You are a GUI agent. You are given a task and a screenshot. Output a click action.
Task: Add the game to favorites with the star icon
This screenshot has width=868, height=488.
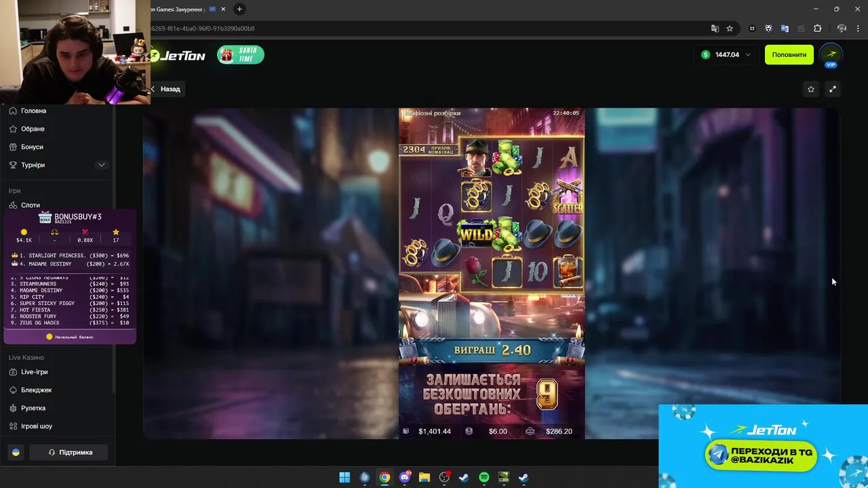[811, 89]
